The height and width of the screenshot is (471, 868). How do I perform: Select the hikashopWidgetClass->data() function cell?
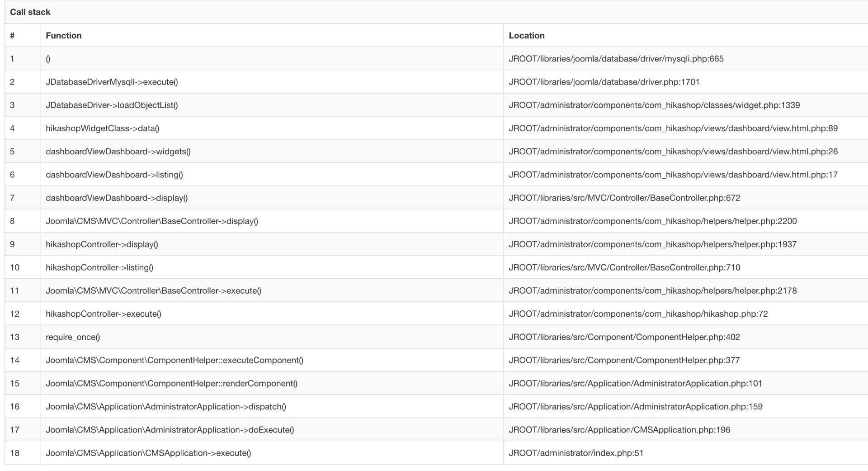[103, 128]
